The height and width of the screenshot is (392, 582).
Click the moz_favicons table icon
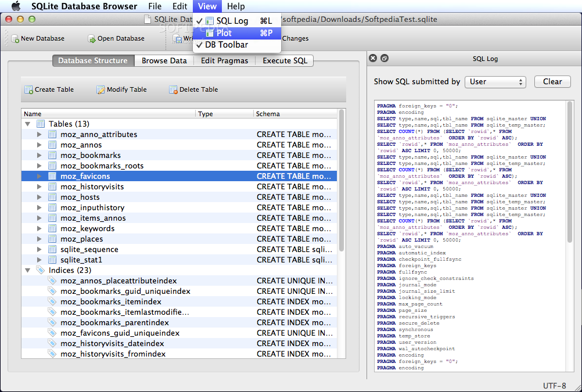point(52,176)
